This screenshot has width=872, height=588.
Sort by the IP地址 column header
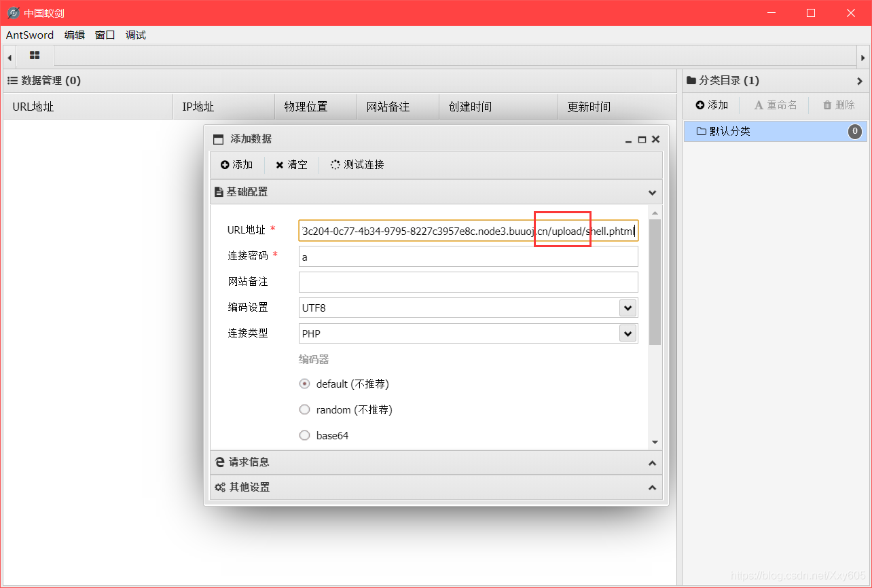[x=224, y=107]
